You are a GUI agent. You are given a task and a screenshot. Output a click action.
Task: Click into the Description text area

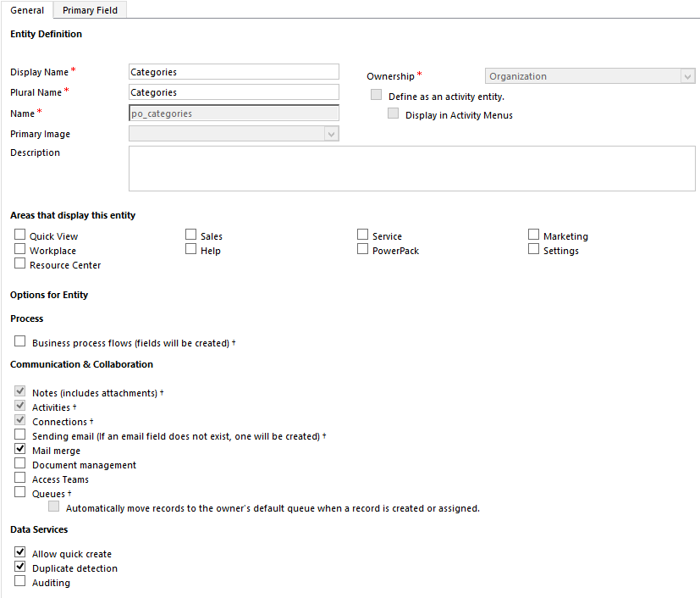[411, 169]
